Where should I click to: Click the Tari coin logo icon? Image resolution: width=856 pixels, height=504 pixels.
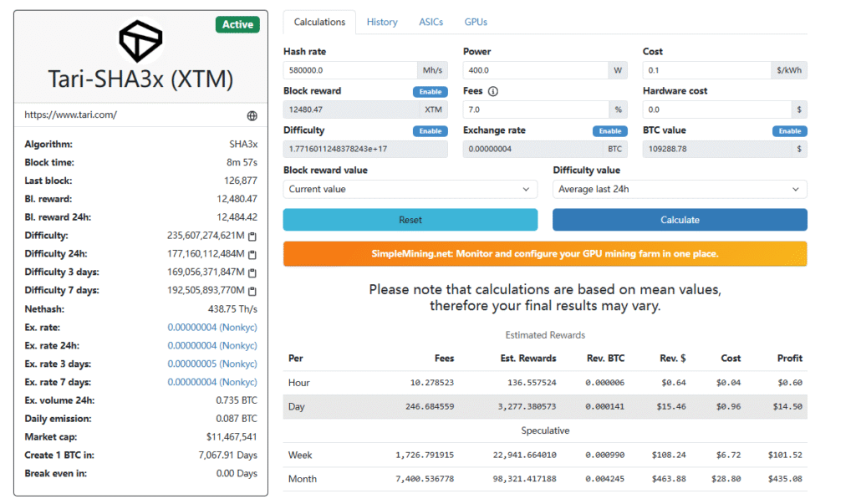coord(140,39)
